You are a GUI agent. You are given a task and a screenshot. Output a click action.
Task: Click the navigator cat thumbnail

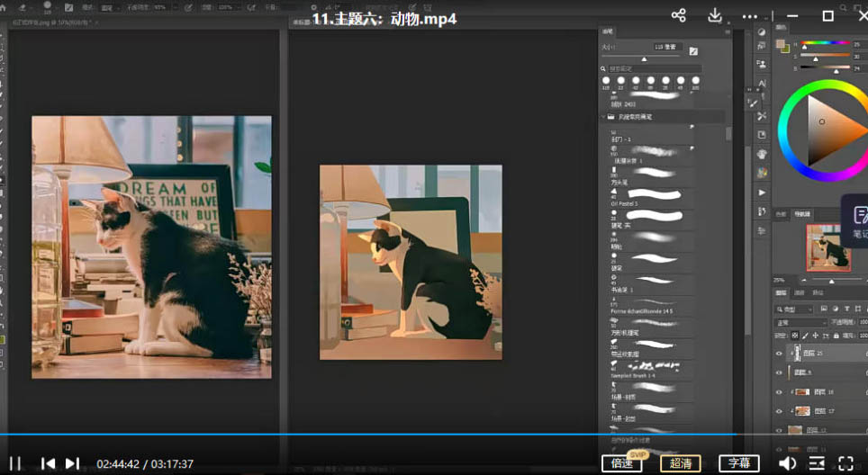tap(828, 247)
